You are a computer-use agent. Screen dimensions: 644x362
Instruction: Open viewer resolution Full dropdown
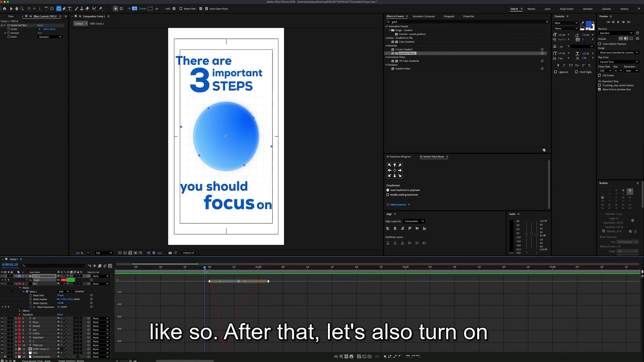104,253
